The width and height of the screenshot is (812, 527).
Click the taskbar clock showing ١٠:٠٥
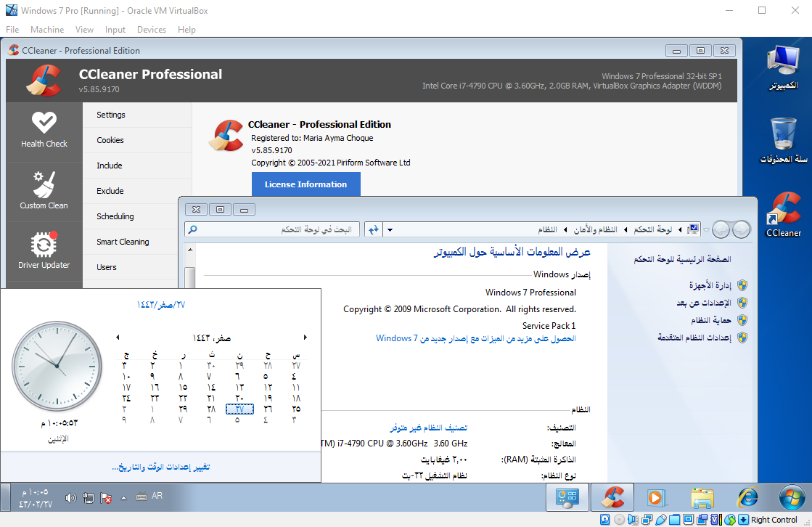[36, 498]
